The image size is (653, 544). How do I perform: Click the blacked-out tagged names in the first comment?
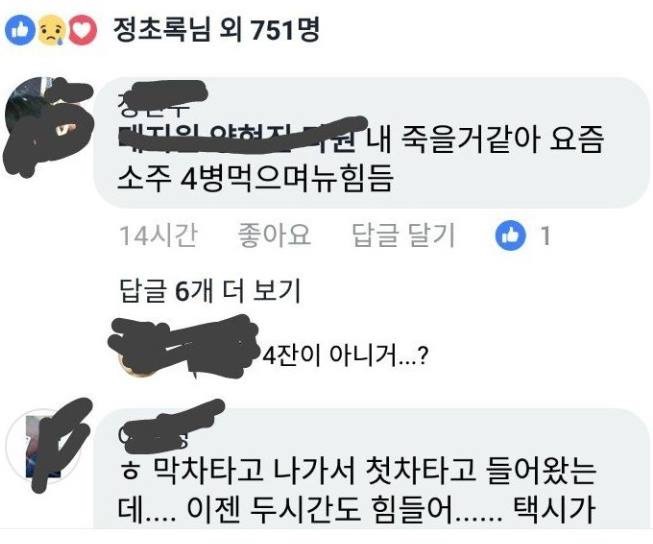tap(242, 135)
